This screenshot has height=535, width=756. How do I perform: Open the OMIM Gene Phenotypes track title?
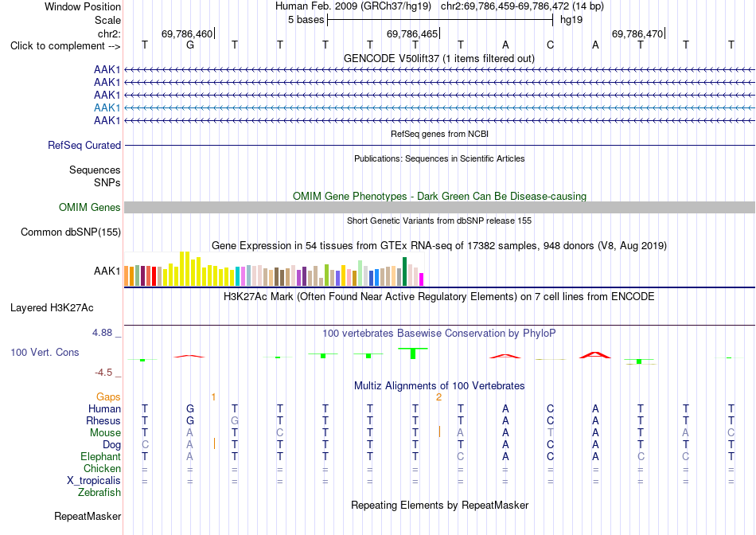pyautogui.click(x=439, y=196)
